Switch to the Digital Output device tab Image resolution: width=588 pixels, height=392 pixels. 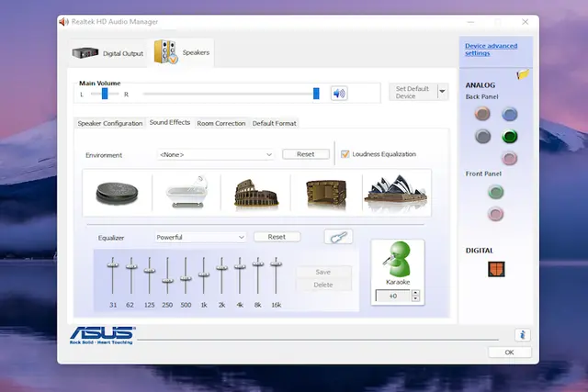[x=108, y=53]
